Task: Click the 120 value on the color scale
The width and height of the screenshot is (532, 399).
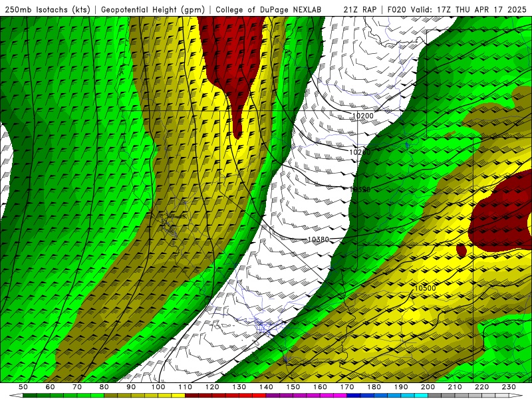Action: pyautogui.click(x=212, y=387)
